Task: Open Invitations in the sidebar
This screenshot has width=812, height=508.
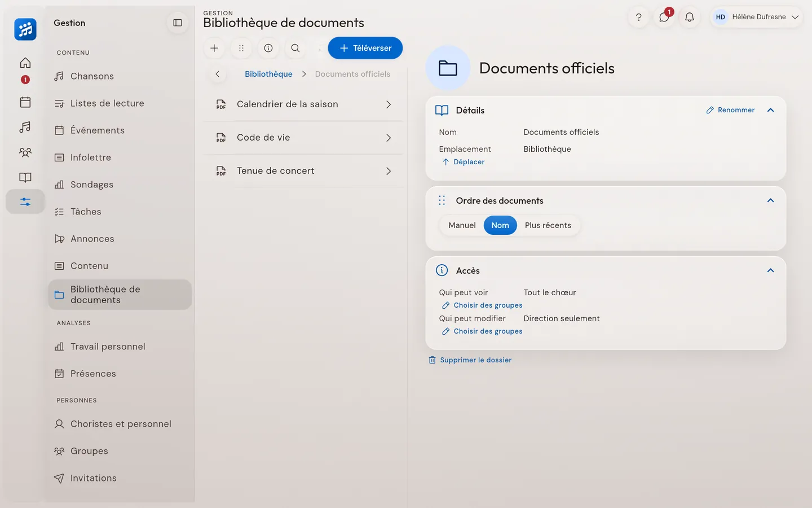Action: (x=120, y=478)
